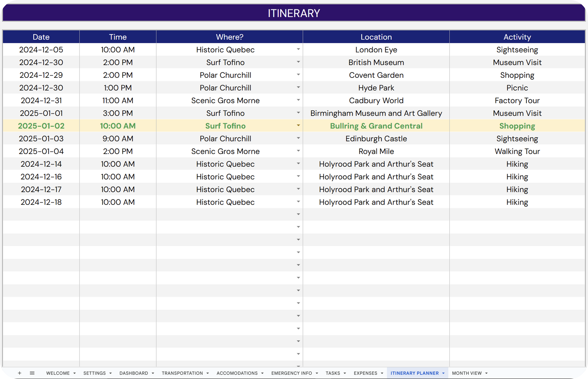Select the Edinburgh Castle location cell
588x379 pixels.
click(376, 139)
